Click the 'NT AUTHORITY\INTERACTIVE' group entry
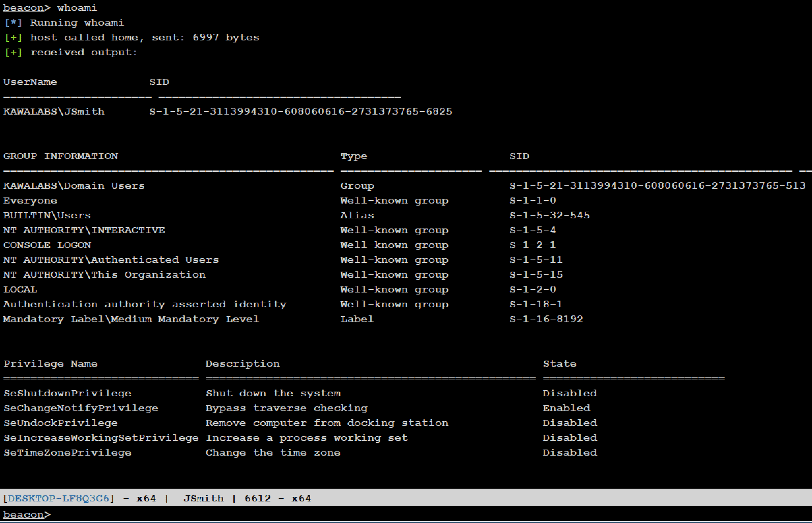 point(84,230)
